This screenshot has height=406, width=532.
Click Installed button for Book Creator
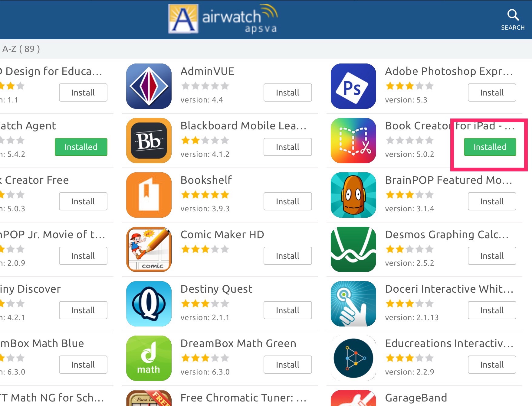tap(490, 147)
